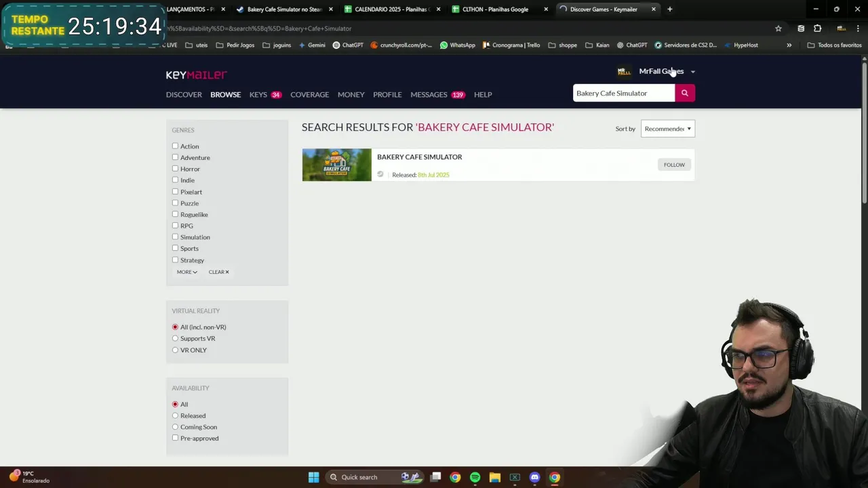Click the MrFall Games avatar icon
The image size is (868, 488).
coord(624,71)
